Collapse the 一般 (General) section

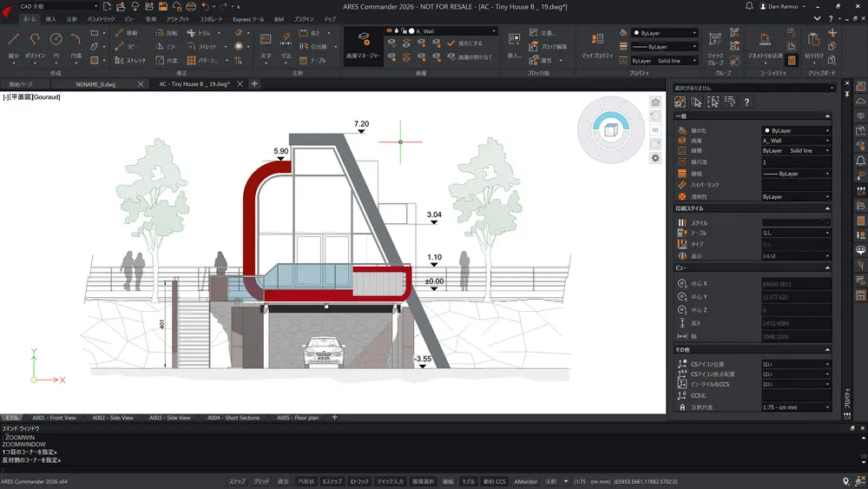pyautogui.click(x=827, y=116)
